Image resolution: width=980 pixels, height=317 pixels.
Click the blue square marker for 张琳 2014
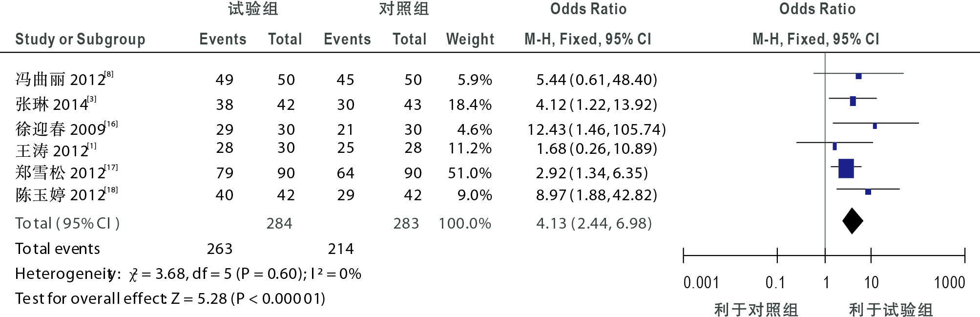(x=853, y=101)
